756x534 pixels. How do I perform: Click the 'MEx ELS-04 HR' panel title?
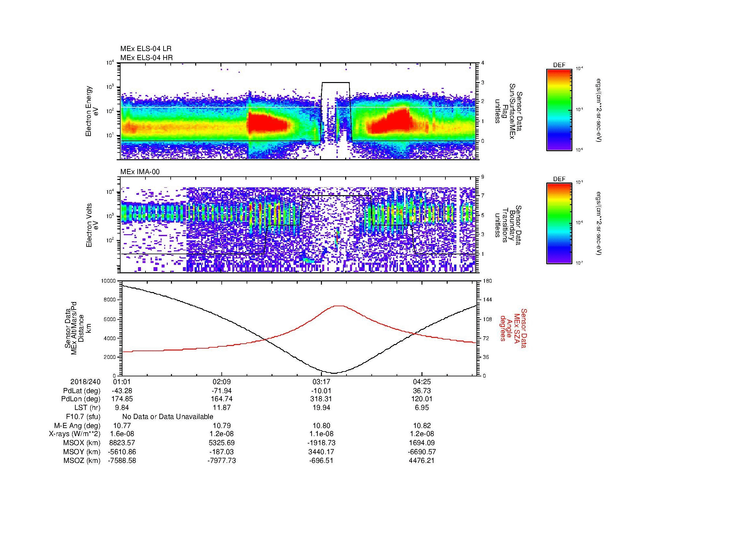(146, 58)
